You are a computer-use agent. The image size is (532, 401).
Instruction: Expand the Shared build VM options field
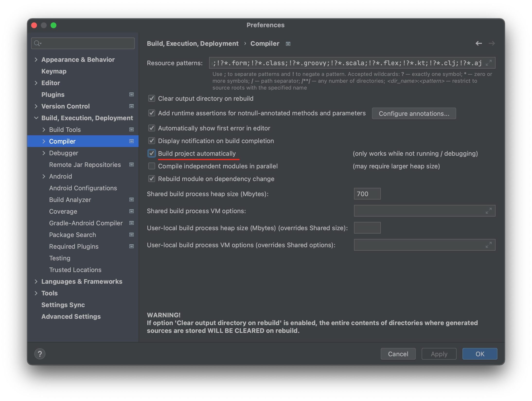[489, 211]
